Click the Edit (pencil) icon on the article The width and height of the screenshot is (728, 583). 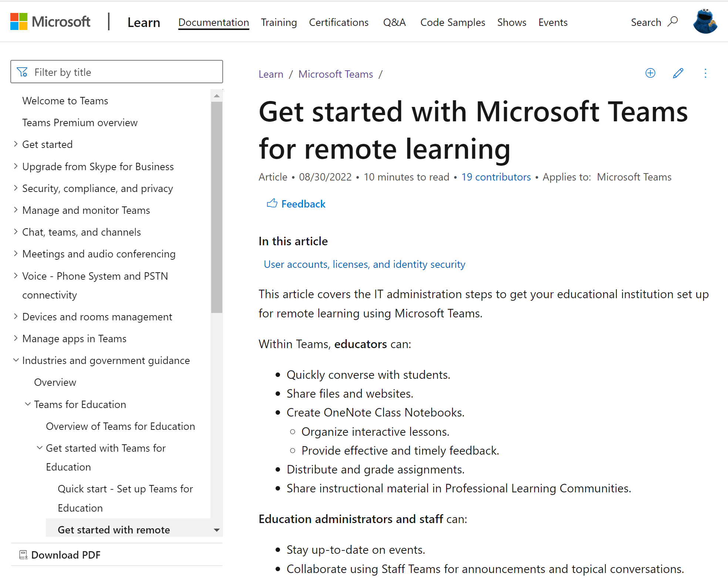tap(677, 73)
